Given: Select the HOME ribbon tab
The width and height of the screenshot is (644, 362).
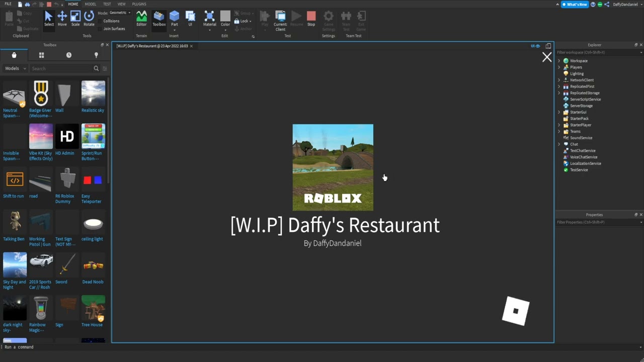Looking at the screenshot, I should tap(73, 4).
